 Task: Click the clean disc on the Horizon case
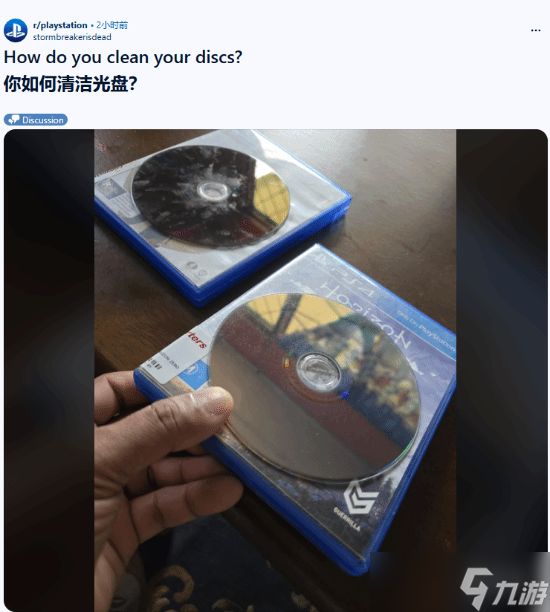coord(314,386)
